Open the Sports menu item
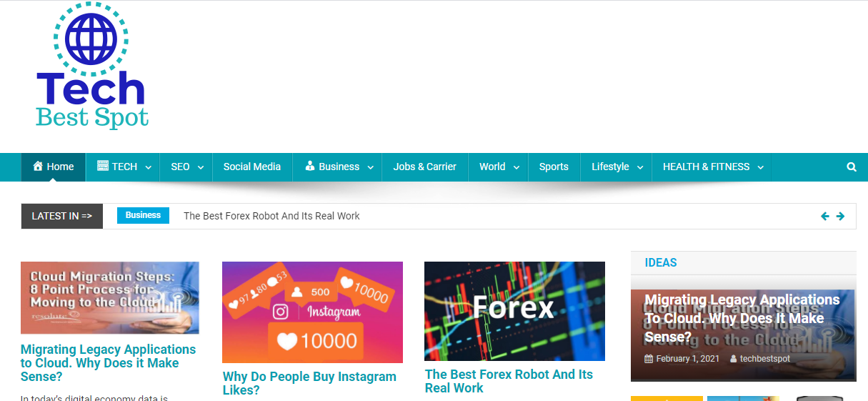This screenshot has width=868, height=401. pyautogui.click(x=554, y=167)
